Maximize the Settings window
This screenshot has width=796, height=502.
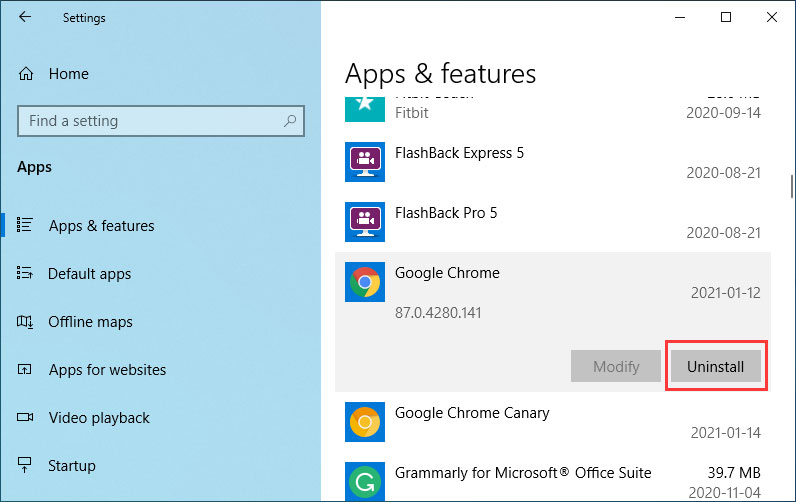click(x=726, y=17)
